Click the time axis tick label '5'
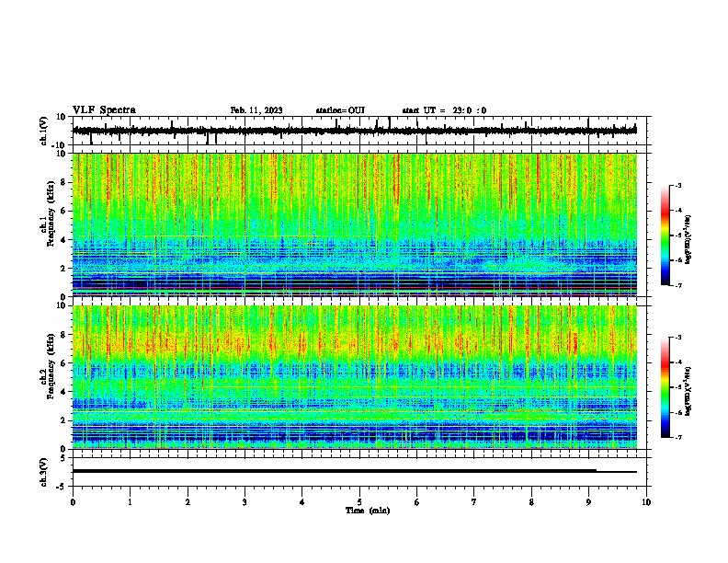Image resolution: width=728 pixels, height=563 pixels. pos(359,502)
